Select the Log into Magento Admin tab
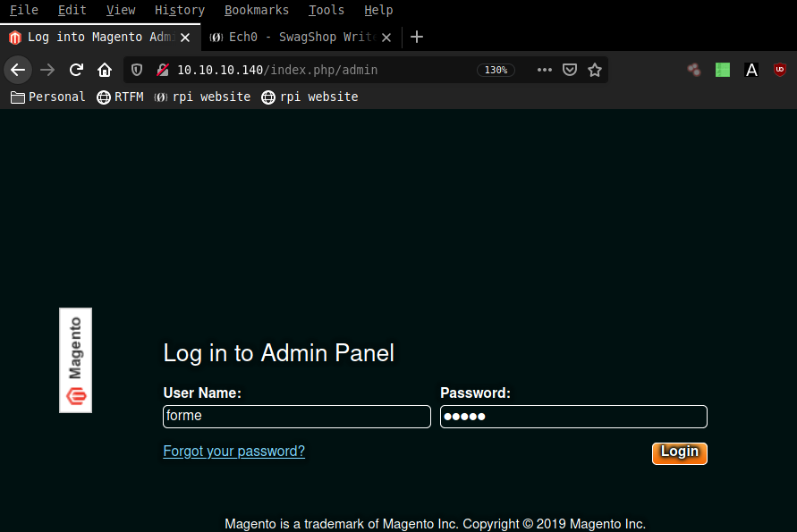 point(100,37)
